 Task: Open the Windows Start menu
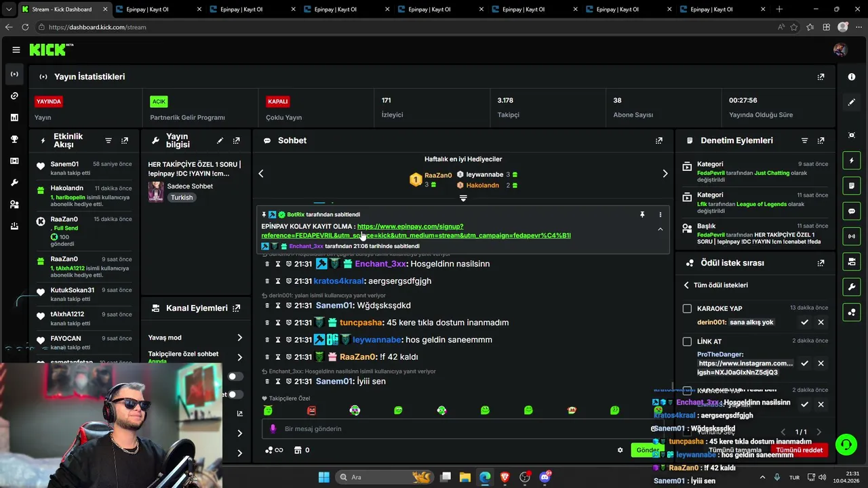coord(323,477)
